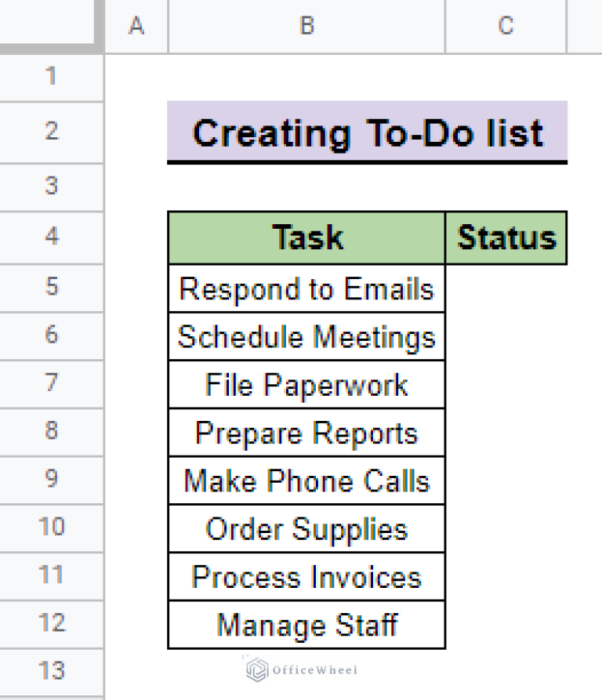
Task: Select the cell containing "Creating To-Do list" title
Action: (x=368, y=133)
